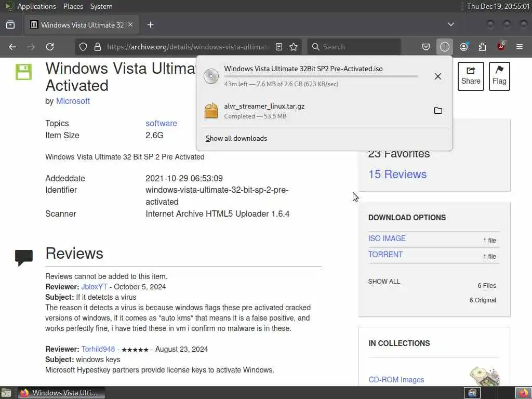Click the ISO IMAGE download option
532x399 pixels.
(387, 238)
